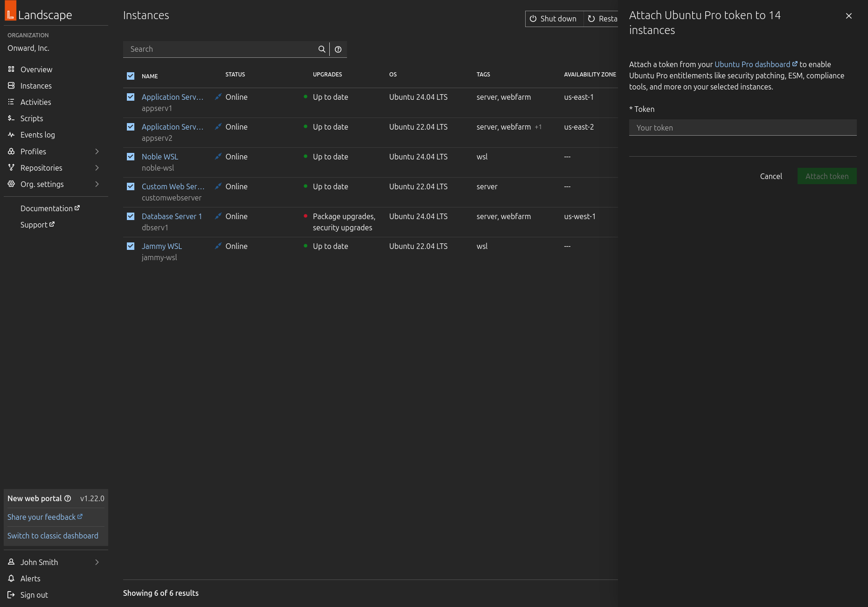The image size is (868, 607).
Task: Click the John Smith user icon
Action: pos(11,562)
